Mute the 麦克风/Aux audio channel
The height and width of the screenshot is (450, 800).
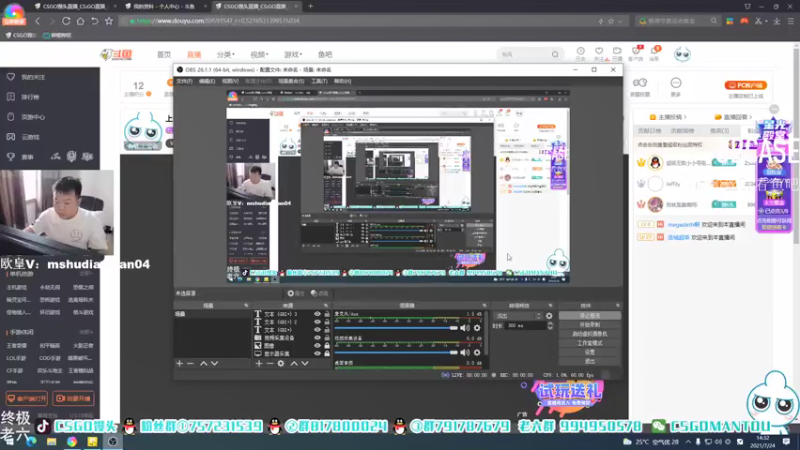pyautogui.click(x=465, y=328)
